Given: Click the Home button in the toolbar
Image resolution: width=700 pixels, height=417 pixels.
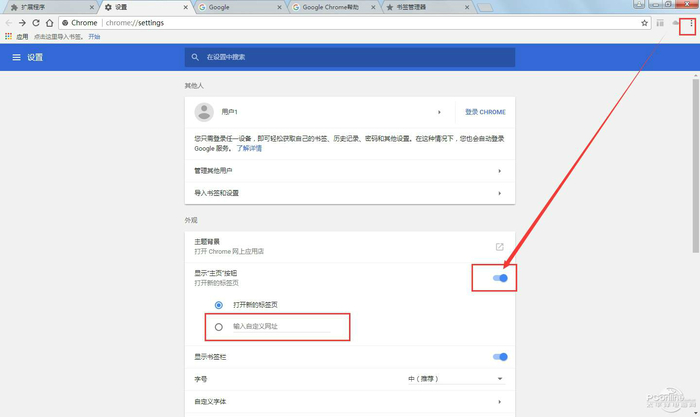Looking at the screenshot, I should coord(50,23).
